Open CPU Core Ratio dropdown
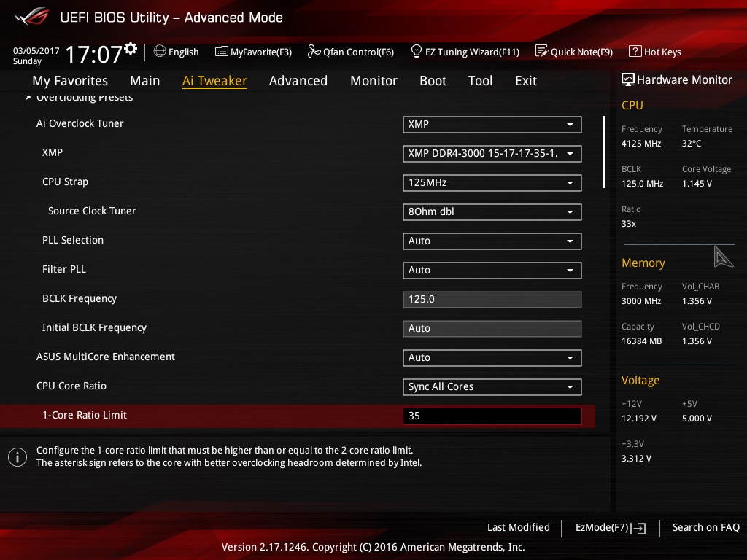Viewport: 747px width, 560px height. pyautogui.click(x=492, y=386)
